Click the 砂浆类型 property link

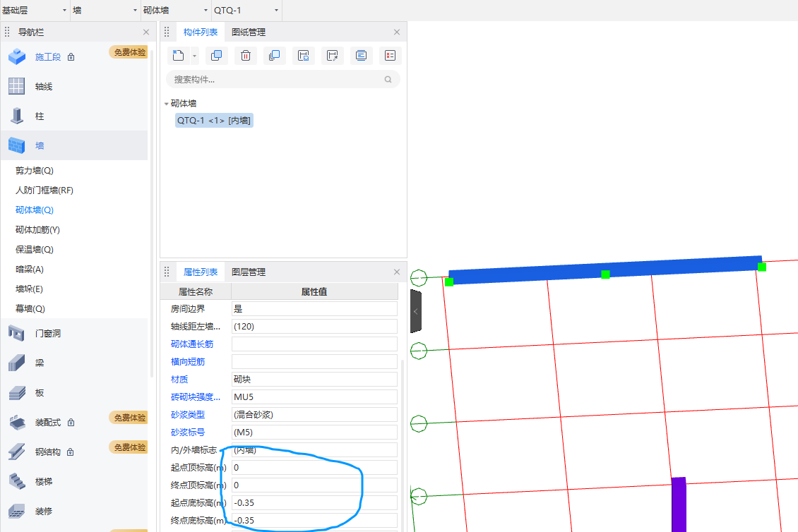(188, 414)
